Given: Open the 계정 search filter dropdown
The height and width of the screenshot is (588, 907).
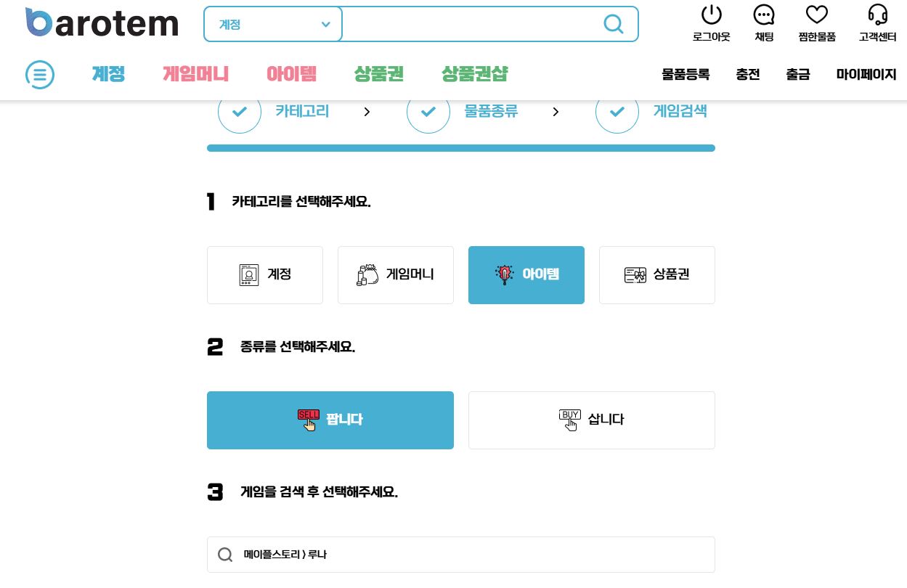Looking at the screenshot, I should [273, 24].
